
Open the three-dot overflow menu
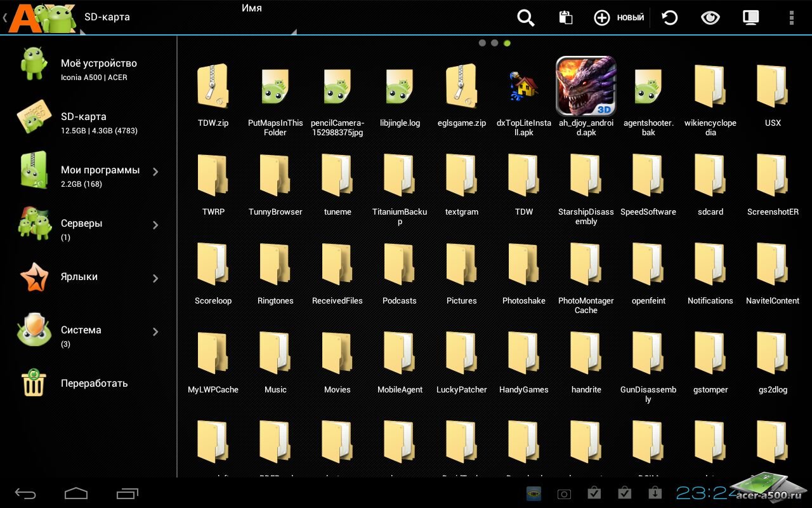click(x=791, y=18)
